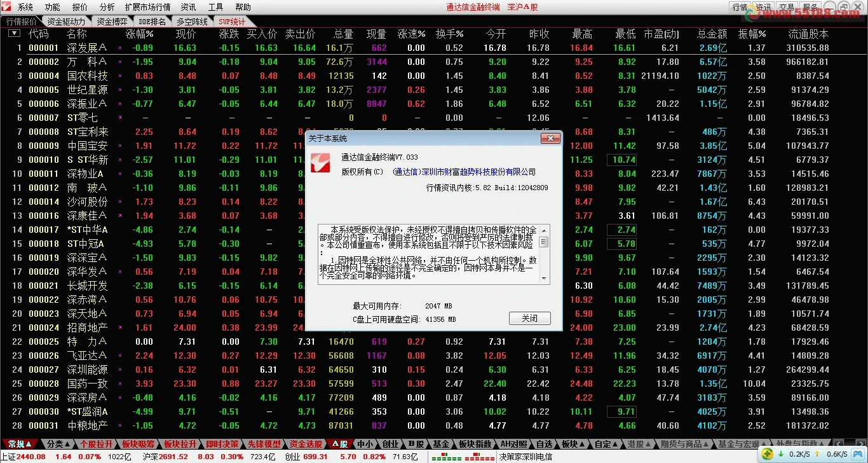Expand the 基金与宏观 bottom tab arrow
This screenshot has height=463, width=868.
pos(763,444)
